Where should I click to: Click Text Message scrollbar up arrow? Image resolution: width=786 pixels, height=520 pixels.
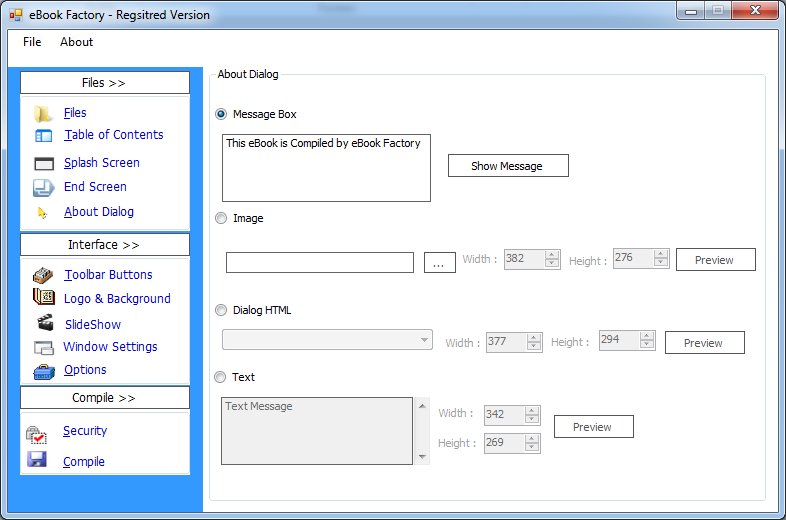tap(422, 406)
